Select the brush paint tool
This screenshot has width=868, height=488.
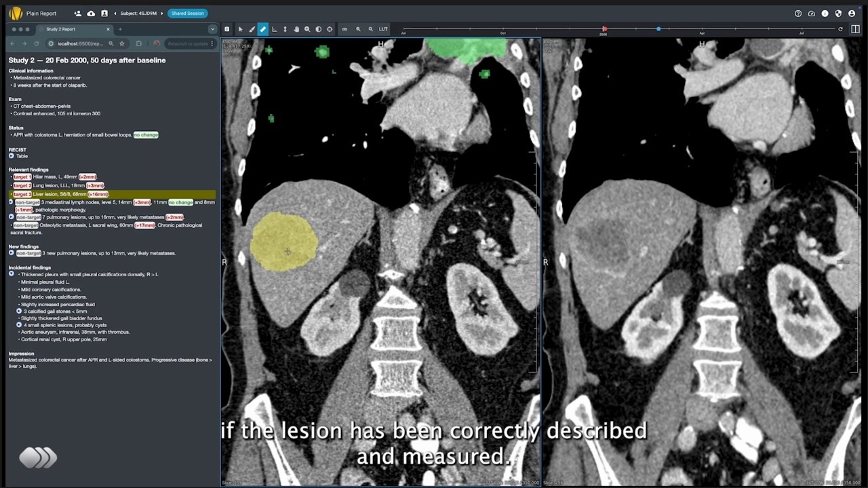pyautogui.click(x=252, y=29)
